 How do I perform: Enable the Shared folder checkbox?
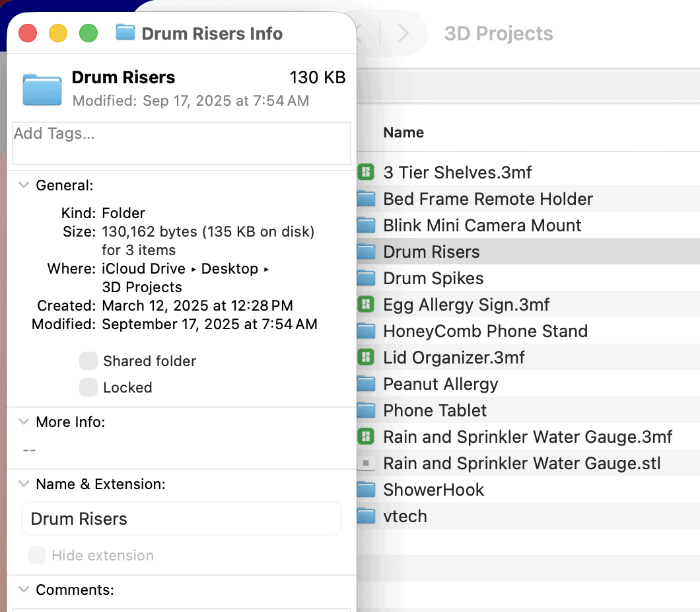88,361
